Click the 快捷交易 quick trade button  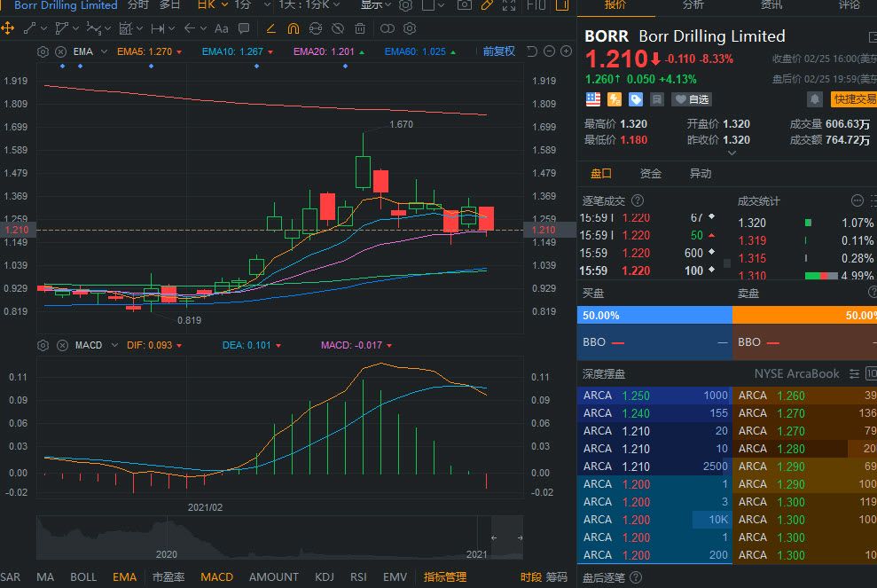[854, 99]
